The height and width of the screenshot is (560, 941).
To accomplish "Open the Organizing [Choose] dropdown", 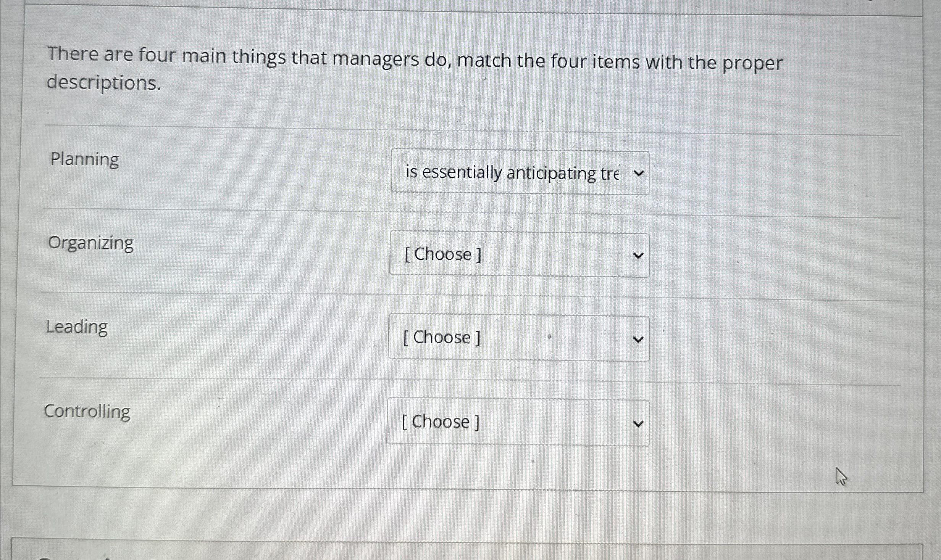I will tap(519, 254).
